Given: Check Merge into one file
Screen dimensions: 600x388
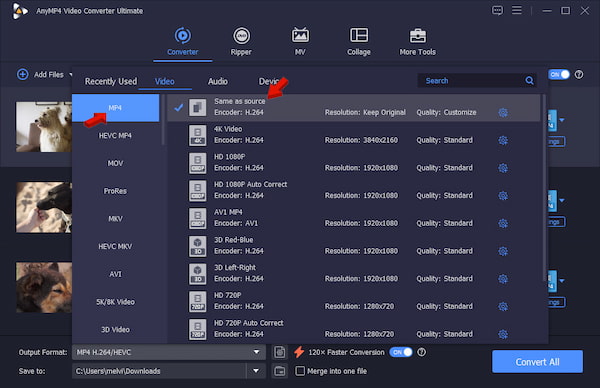Looking at the screenshot, I should point(300,371).
